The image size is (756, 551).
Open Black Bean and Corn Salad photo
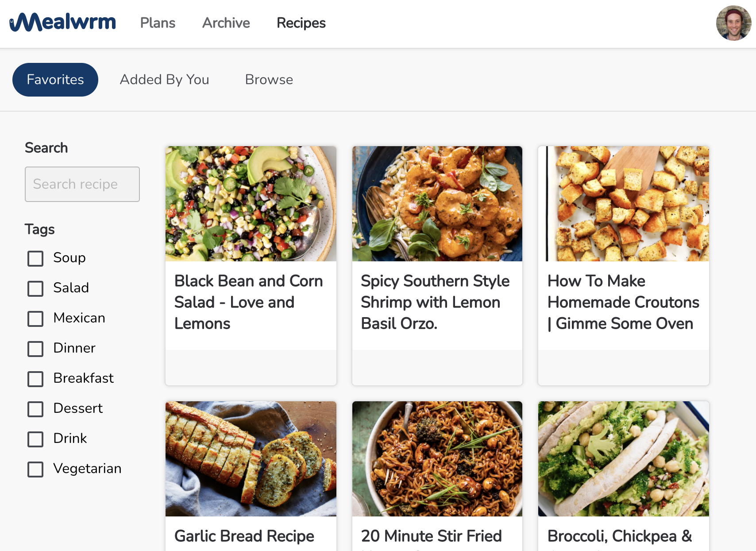[251, 204]
